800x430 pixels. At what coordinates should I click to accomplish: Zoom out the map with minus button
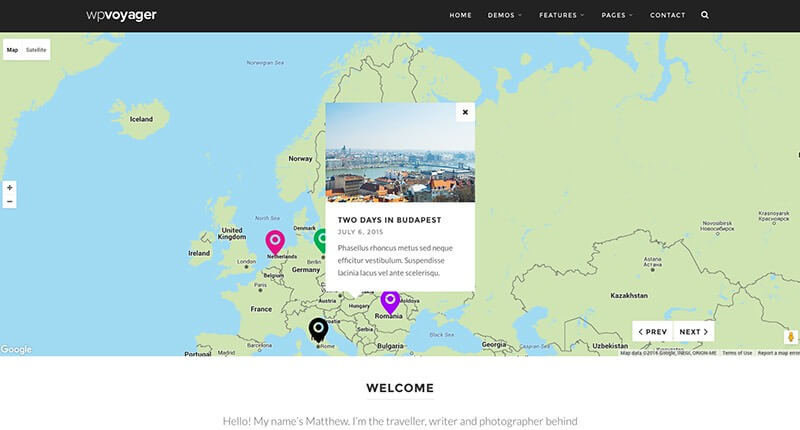click(x=10, y=202)
